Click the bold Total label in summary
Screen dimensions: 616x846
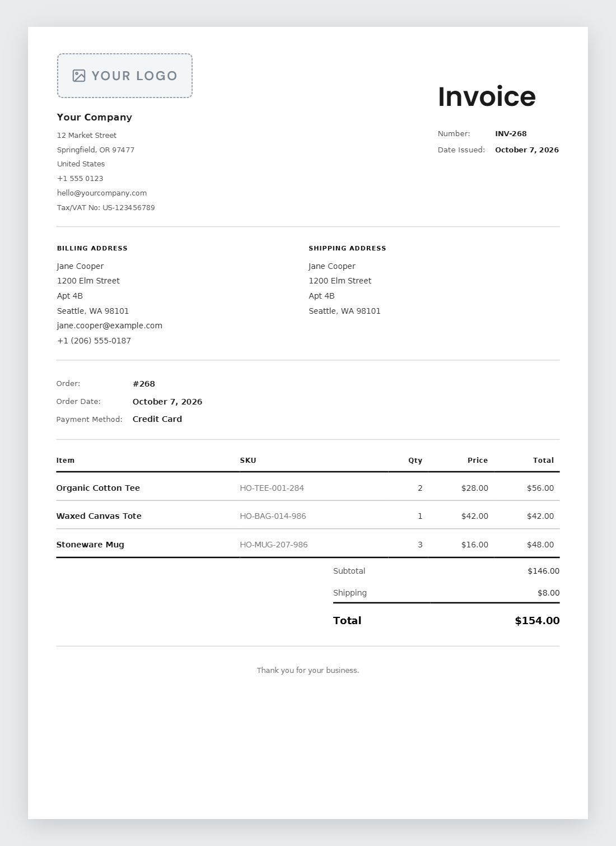tap(347, 620)
